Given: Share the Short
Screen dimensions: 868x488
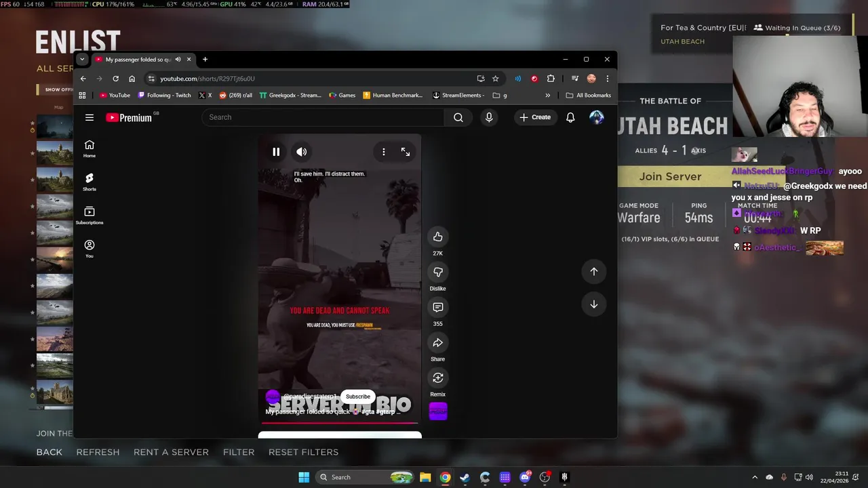Looking at the screenshot, I should point(438,342).
